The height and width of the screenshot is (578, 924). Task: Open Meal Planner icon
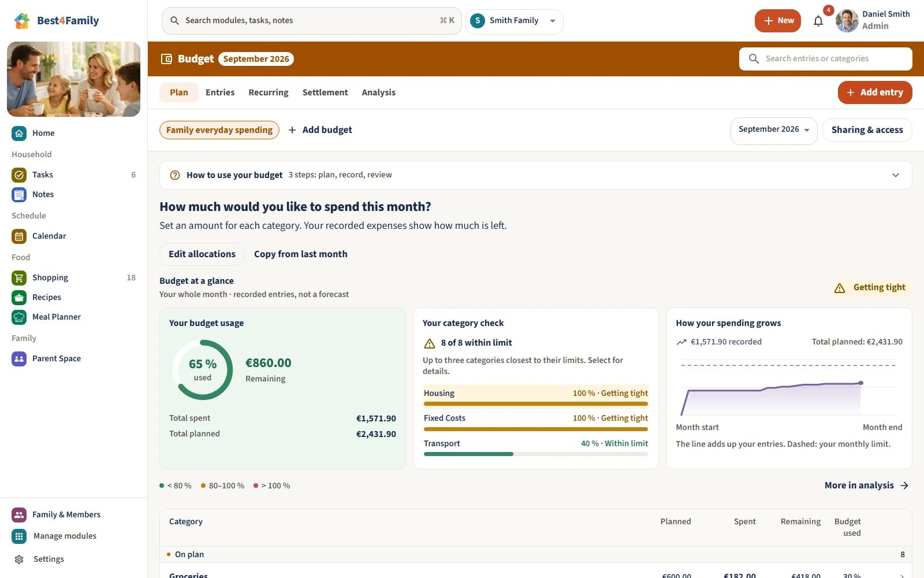[x=19, y=317]
